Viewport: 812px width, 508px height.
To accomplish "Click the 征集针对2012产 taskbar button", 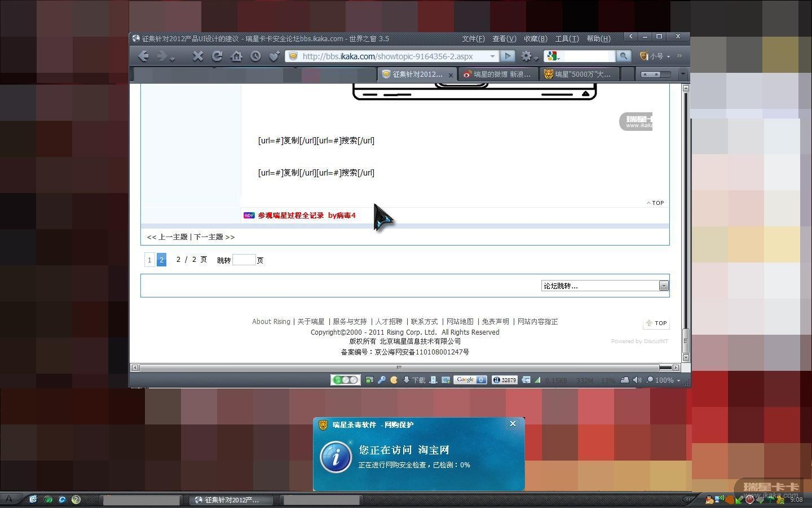I will [231, 500].
